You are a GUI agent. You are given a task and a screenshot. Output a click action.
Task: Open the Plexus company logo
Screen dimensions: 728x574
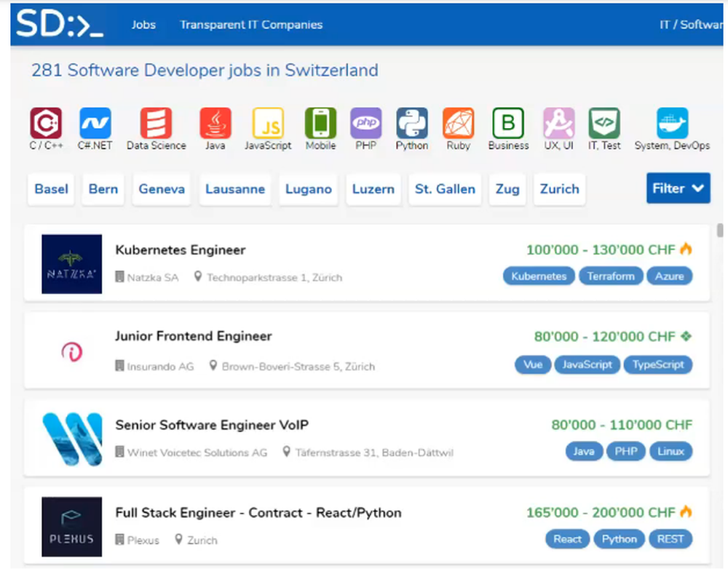[x=71, y=527]
